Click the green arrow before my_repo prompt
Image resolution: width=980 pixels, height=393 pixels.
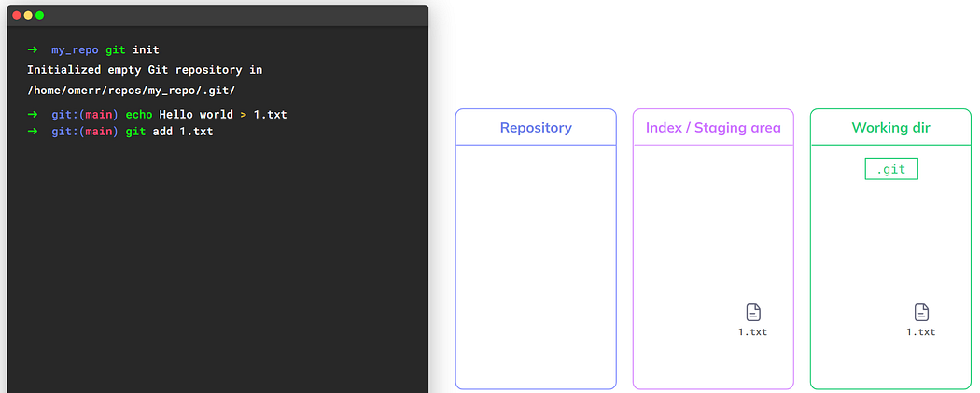pos(33,49)
